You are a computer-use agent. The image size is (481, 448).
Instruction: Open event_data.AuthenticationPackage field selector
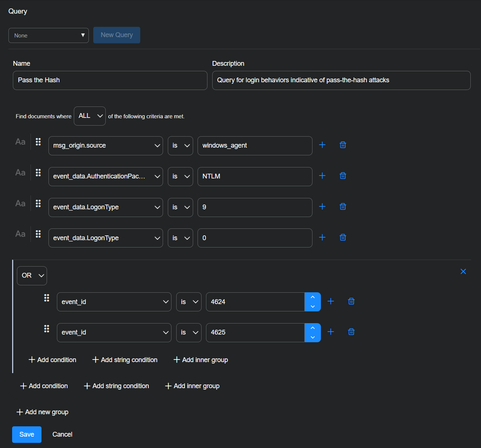pyautogui.click(x=105, y=177)
